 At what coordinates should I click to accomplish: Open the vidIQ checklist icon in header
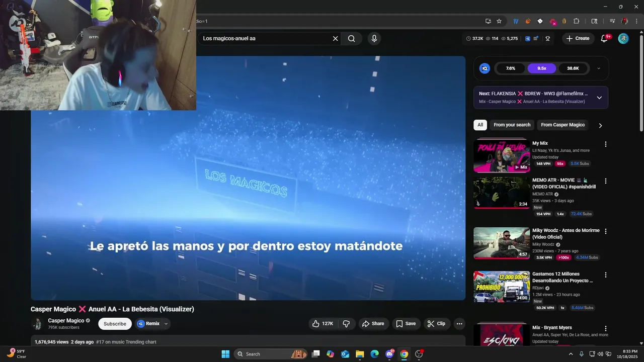click(536, 38)
